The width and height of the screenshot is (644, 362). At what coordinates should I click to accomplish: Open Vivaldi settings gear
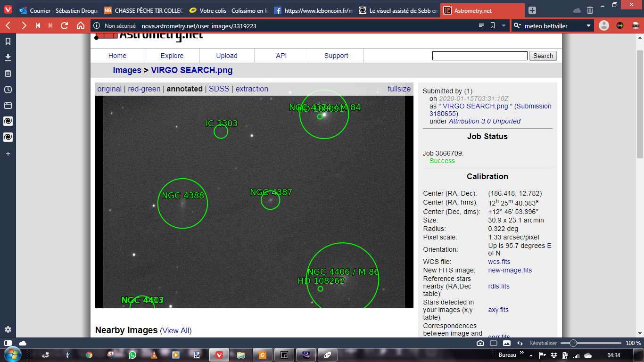[x=8, y=329]
